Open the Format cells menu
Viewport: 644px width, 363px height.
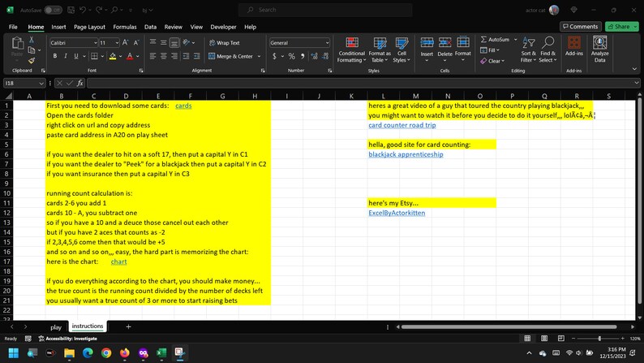(x=463, y=50)
